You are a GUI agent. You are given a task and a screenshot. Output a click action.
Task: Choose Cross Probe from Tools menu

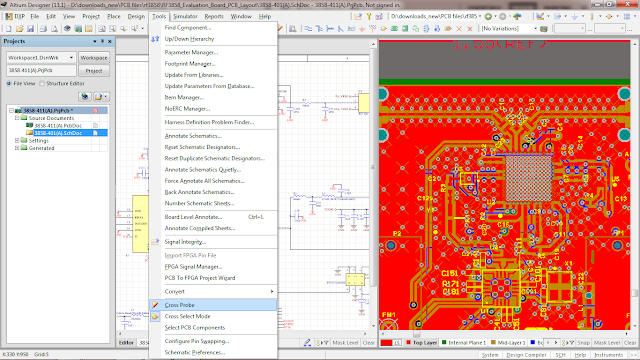click(213, 305)
